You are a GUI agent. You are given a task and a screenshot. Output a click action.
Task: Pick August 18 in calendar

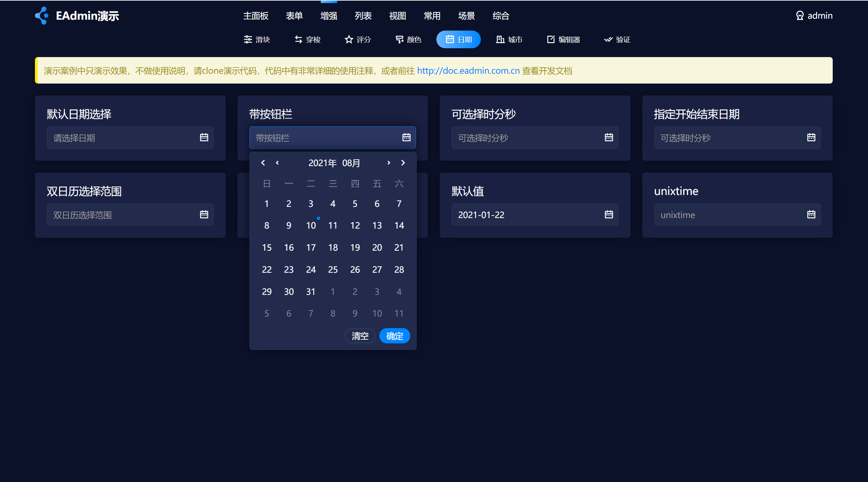pos(333,247)
